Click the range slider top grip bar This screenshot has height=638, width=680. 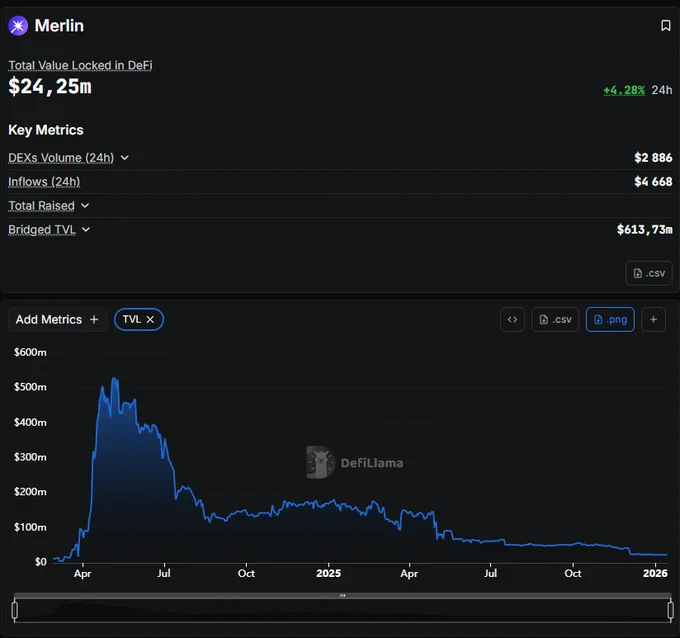[x=343, y=595]
